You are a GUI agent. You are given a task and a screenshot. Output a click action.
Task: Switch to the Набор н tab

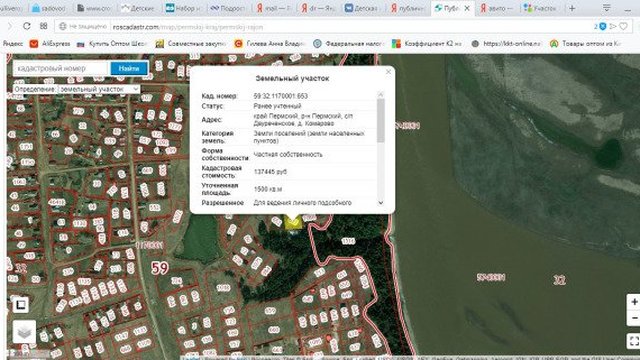tap(183, 8)
